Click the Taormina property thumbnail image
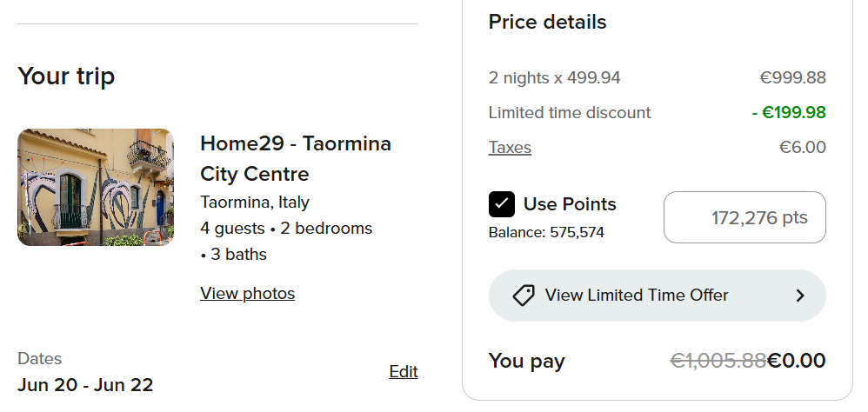868x412 pixels. pyautogui.click(x=96, y=188)
